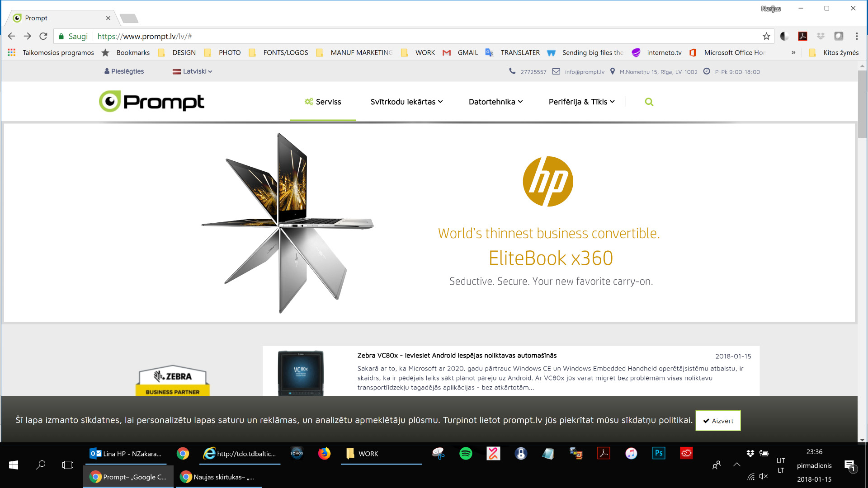
Task: Open WORK bookmarks folder
Action: 418,52
